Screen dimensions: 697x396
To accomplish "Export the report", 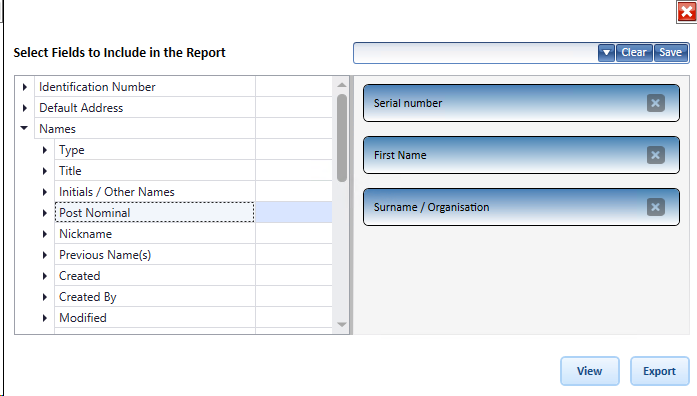I will click(x=659, y=371).
